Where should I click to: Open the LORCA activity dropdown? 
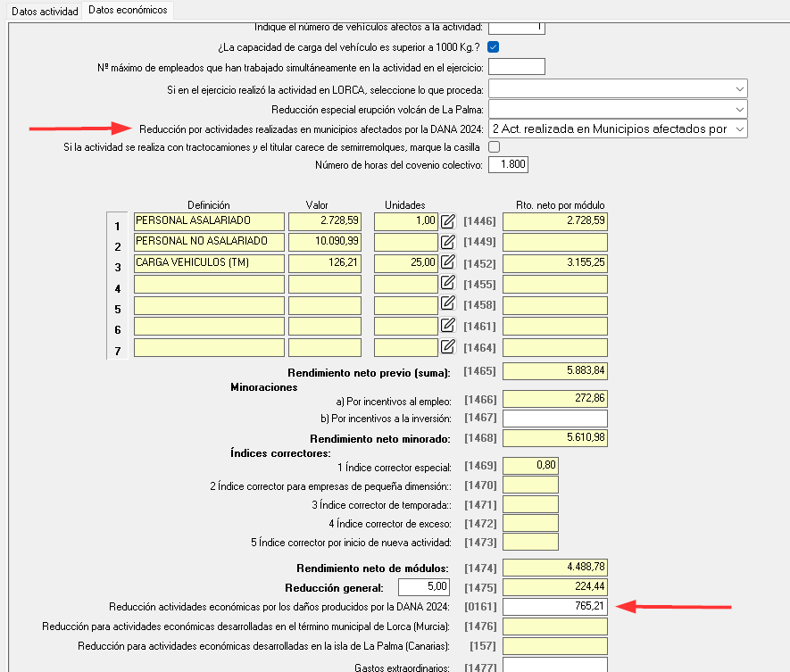618,88
